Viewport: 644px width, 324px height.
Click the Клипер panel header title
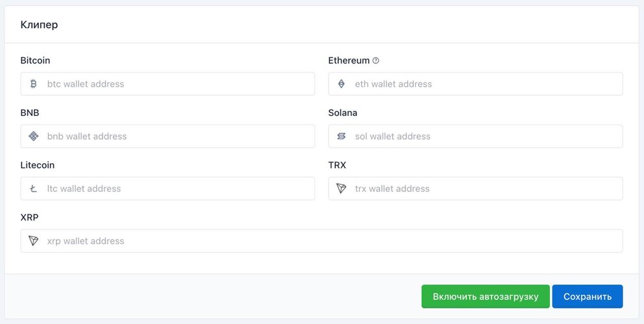39,25
